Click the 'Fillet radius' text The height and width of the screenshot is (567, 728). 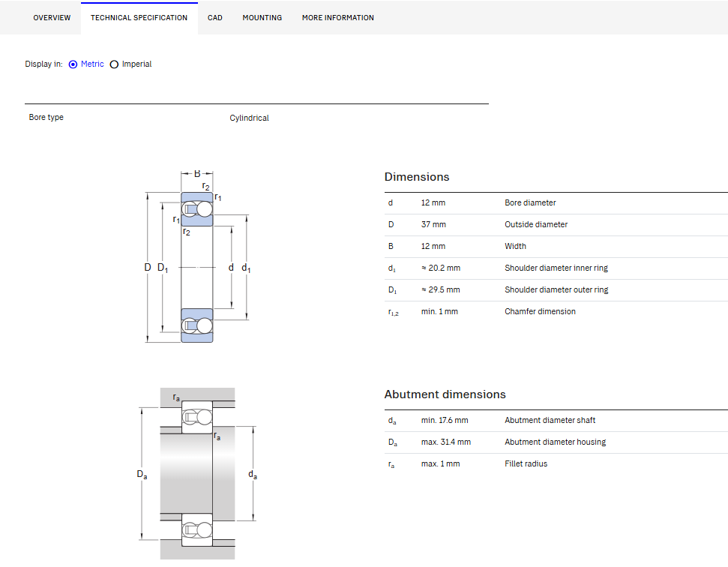click(x=526, y=463)
